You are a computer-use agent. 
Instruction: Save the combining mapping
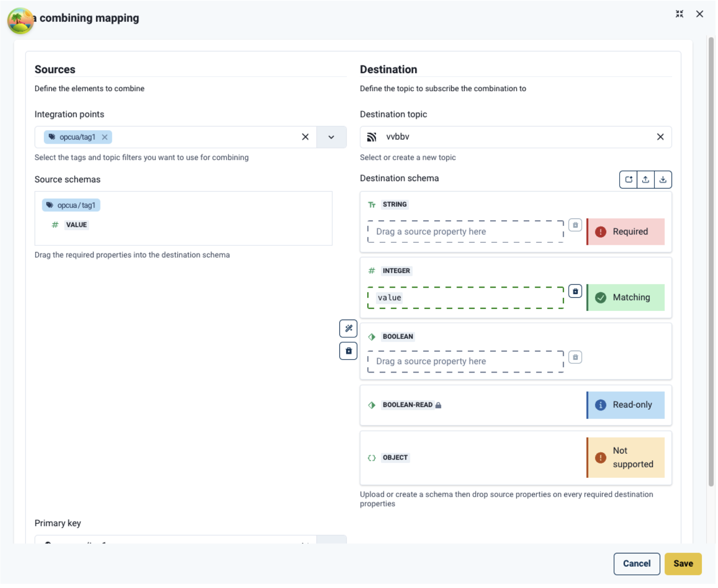point(683,564)
